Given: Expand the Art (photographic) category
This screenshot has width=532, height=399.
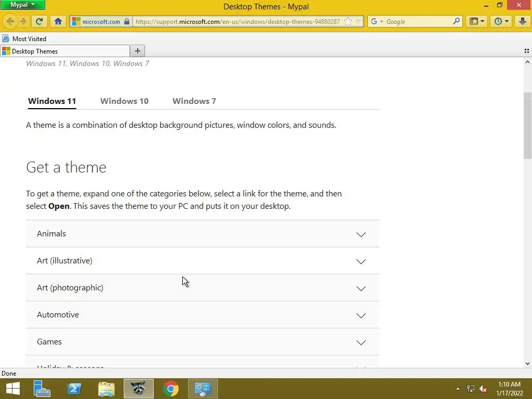Looking at the screenshot, I should pos(202,288).
